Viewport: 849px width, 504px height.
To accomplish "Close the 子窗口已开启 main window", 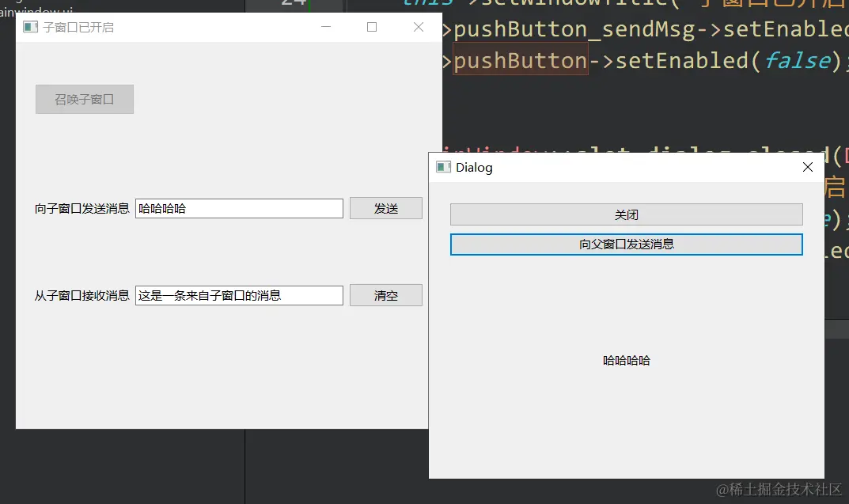I will pyautogui.click(x=419, y=27).
